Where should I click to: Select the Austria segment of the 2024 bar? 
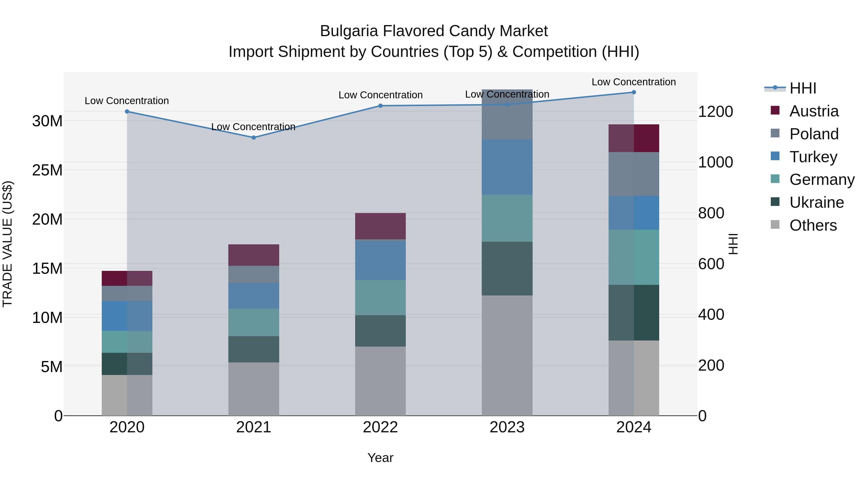pos(634,138)
